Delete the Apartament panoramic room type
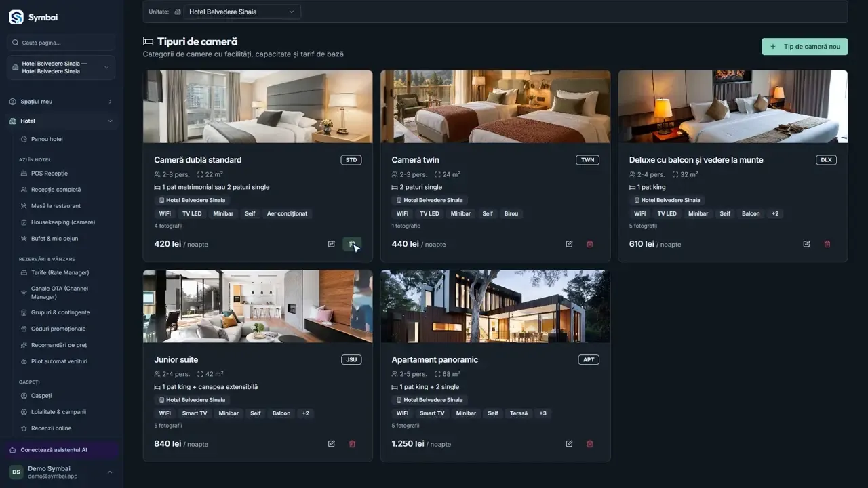The width and height of the screenshot is (868, 488). click(x=589, y=444)
